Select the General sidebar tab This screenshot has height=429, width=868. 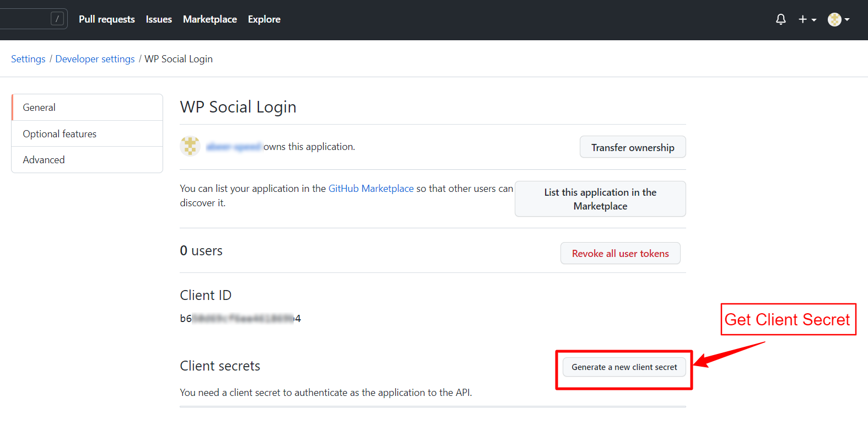[x=87, y=108]
